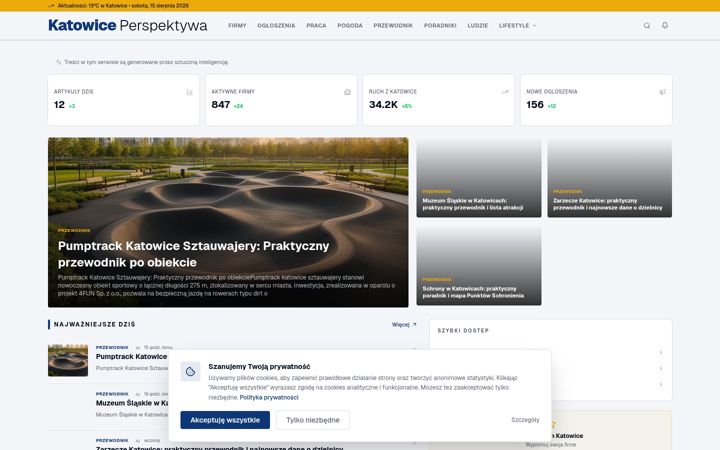
Task: Click the notifications bell icon
Action: coord(665,26)
